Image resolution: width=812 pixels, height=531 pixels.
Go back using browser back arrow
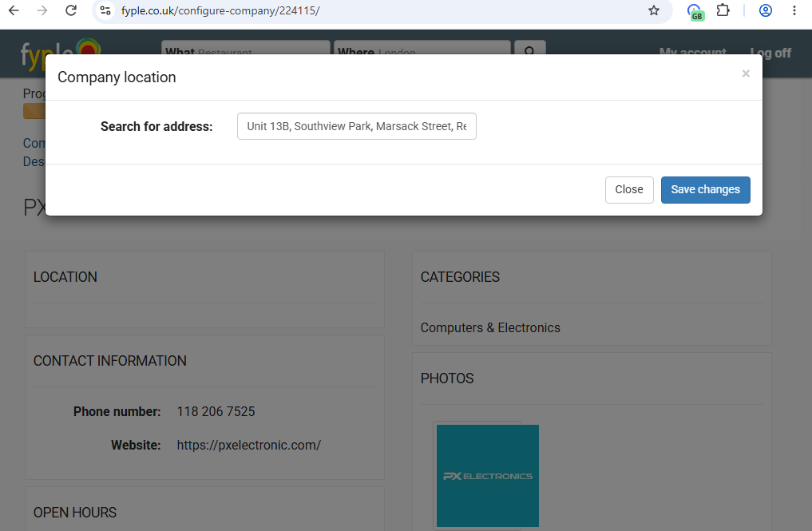coord(14,10)
